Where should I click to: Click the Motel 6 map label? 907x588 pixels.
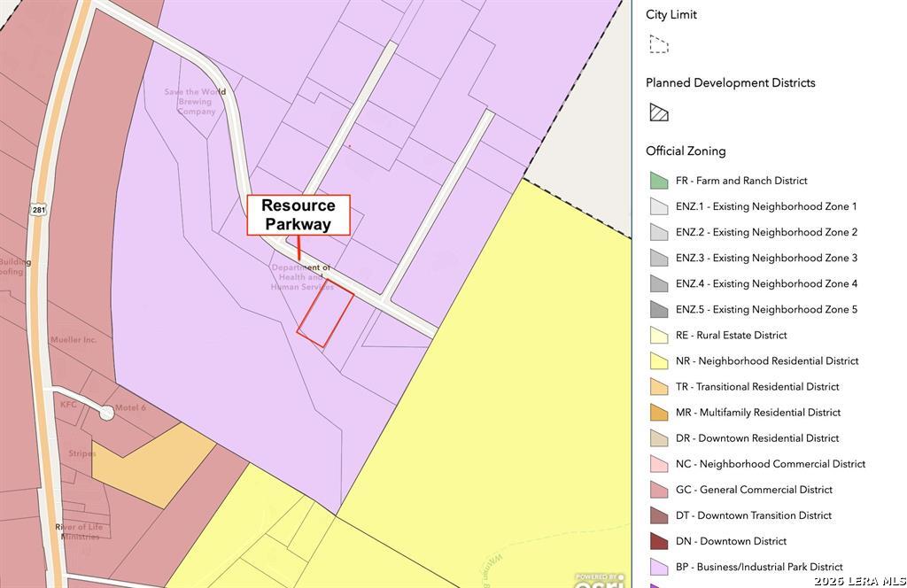130,407
